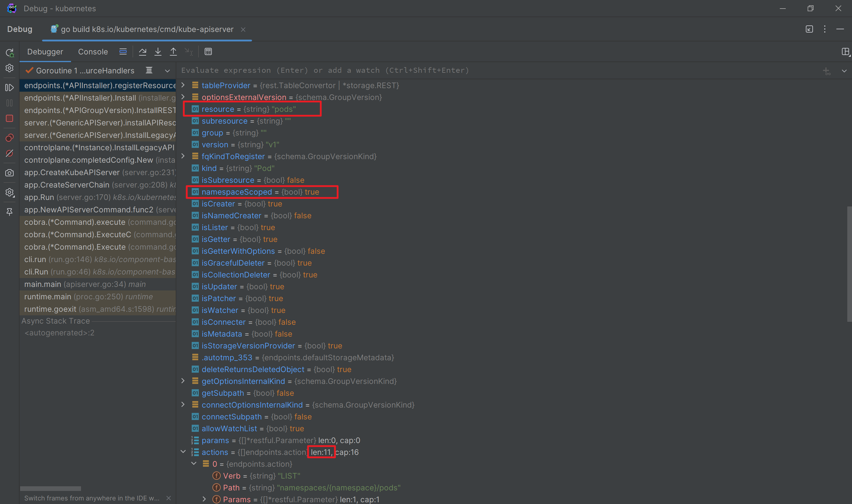Toggle the Pin Tab icon

(9, 211)
